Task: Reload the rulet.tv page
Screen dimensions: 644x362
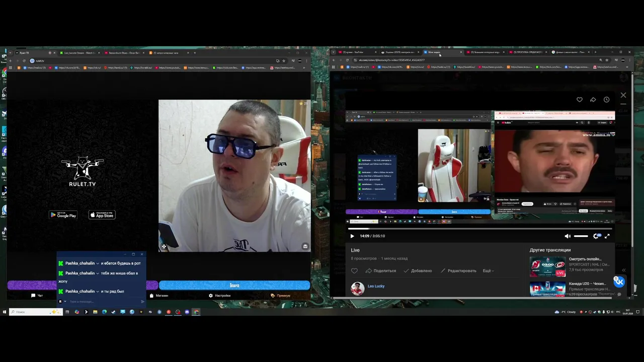Action: (x=24, y=61)
